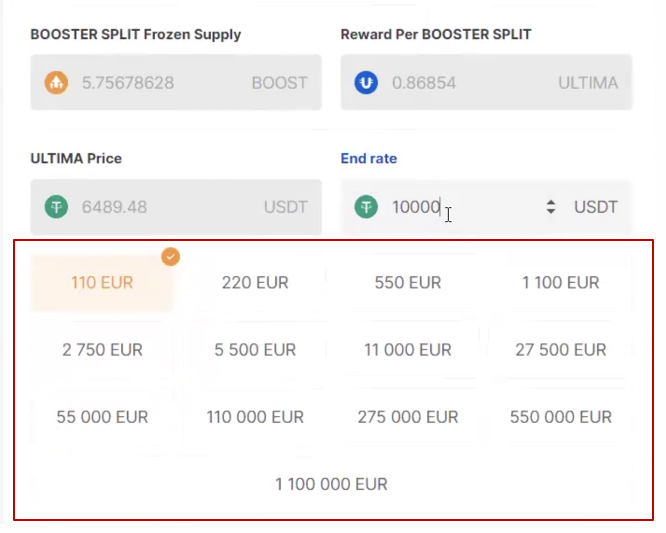
Task: Click the orange checkmark badge on 110 EUR
Action: click(x=171, y=257)
